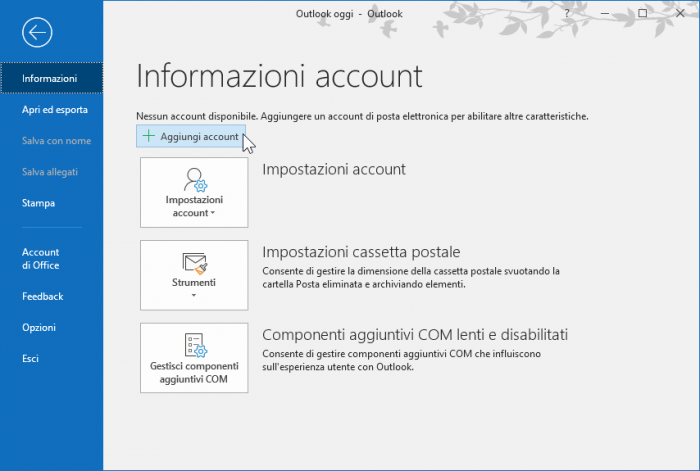The image size is (700, 471).
Task: Close the Outlook window
Action: point(680,13)
